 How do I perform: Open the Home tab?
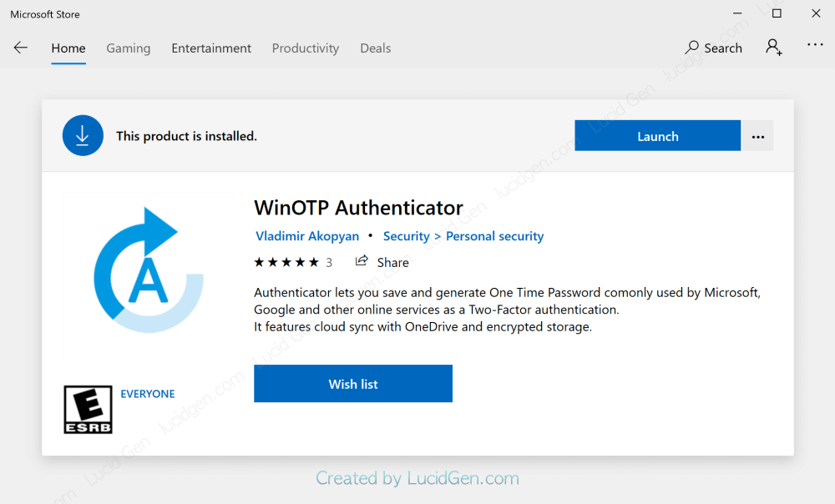click(68, 48)
